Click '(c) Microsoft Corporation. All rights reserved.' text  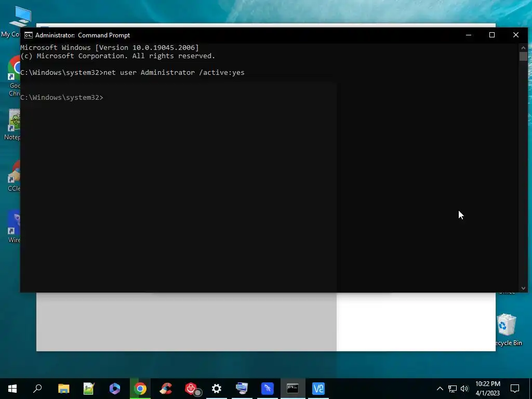[x=118, y=56]
